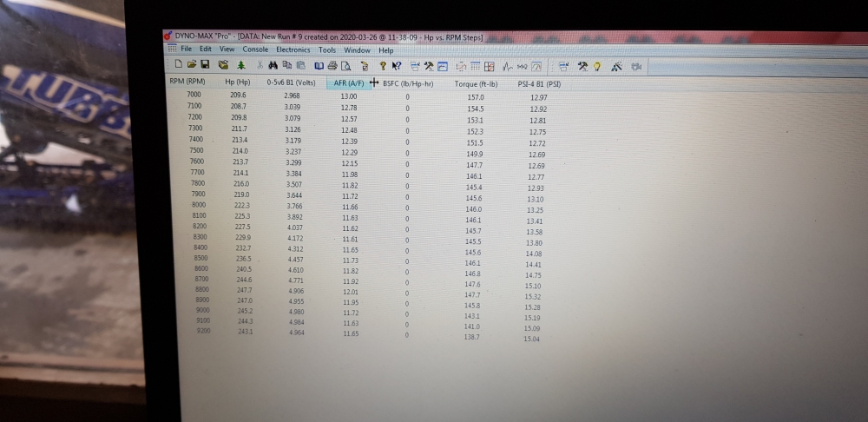Select the AFR (A/F) column header
This screenshot has height=422, width=868.
349,82
